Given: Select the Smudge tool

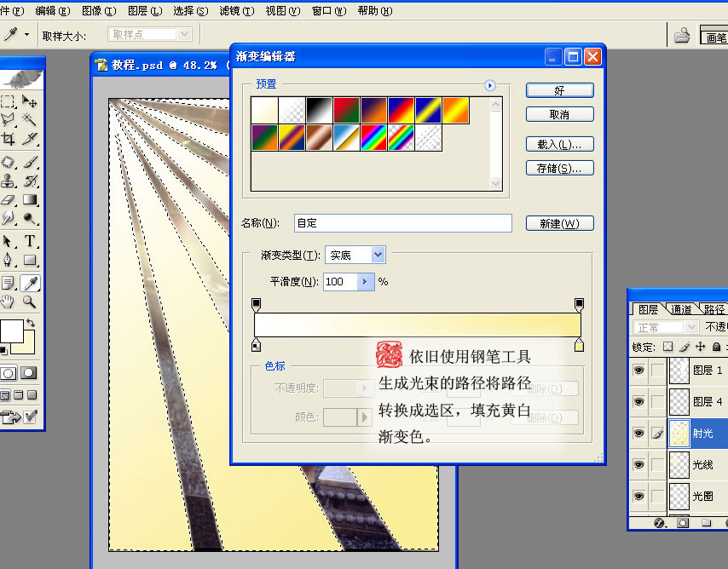Looking at the screenshot, I should point(8,218).
